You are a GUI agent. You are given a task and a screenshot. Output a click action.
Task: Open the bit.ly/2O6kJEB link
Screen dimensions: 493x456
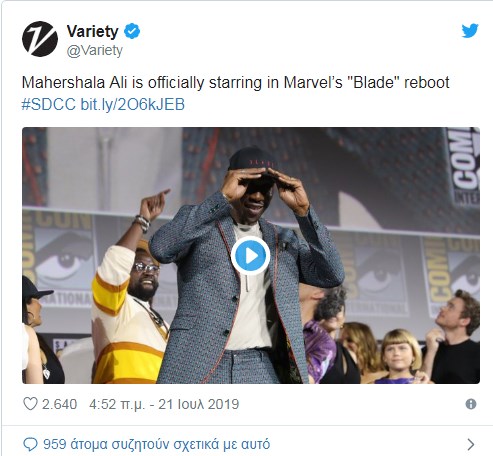click(x=133, y=104)
